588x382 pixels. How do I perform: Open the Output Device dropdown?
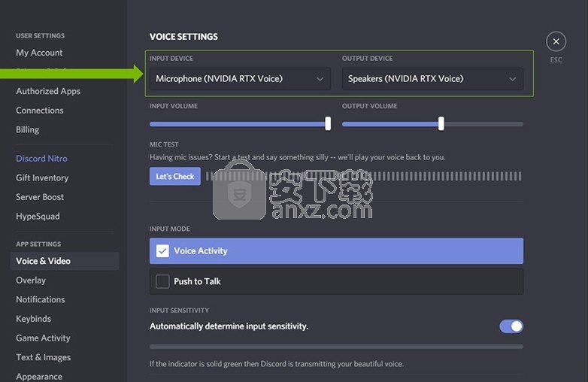[x=432, y=79]
